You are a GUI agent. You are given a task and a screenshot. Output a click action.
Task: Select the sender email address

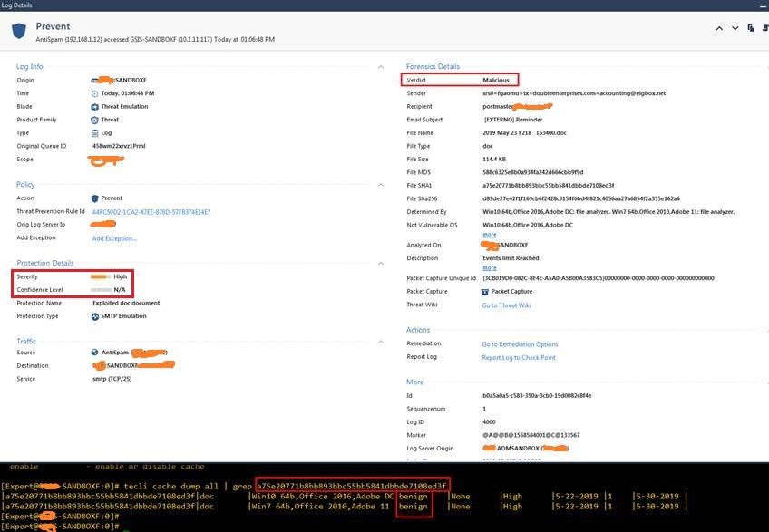coord(574,93)
